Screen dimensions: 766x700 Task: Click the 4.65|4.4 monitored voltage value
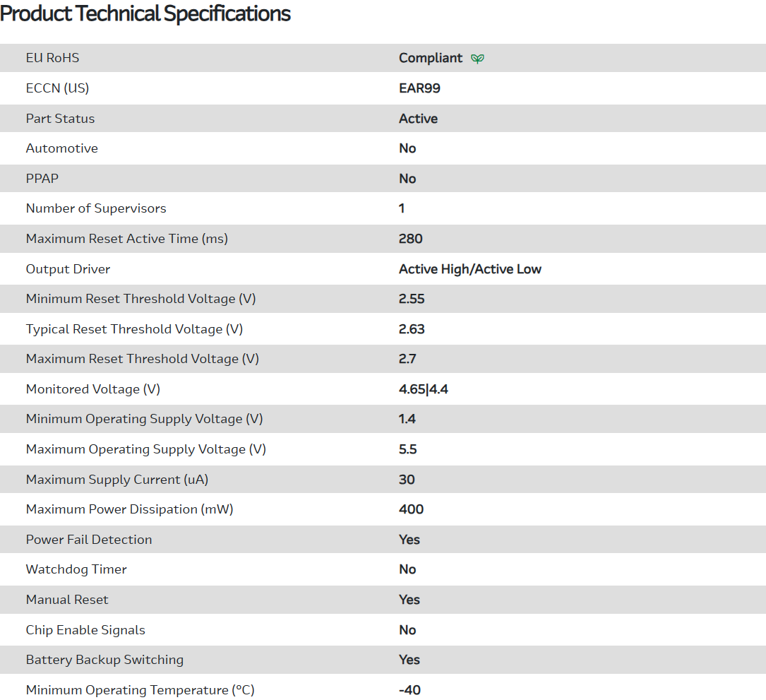click(x=423, y=389)
